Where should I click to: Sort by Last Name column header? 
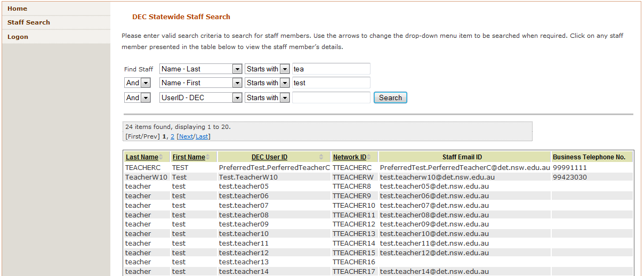(x=142, y=157)
